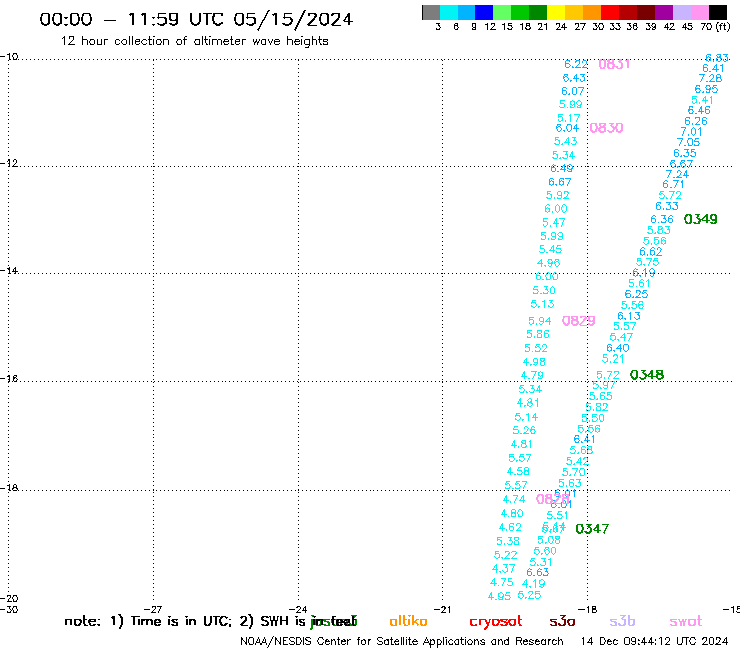
Task: Click the wave height value 6.22
Action: (x=576, y=64)
